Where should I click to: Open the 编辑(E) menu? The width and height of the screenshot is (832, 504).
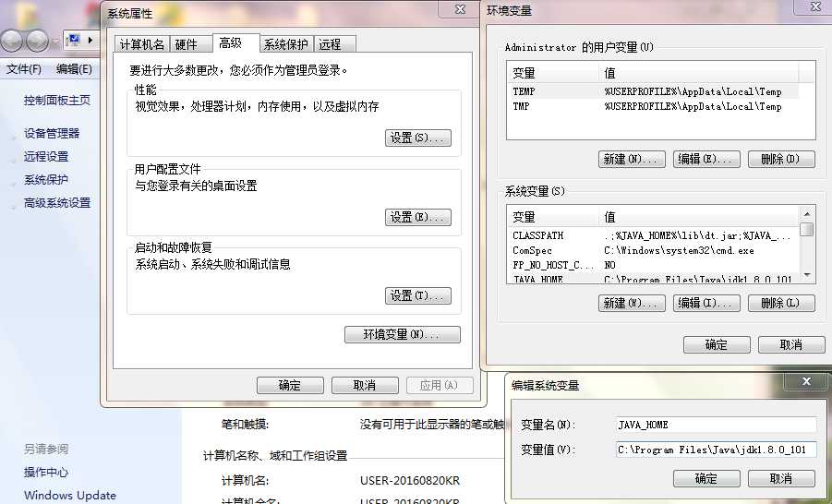pos(74,69)
